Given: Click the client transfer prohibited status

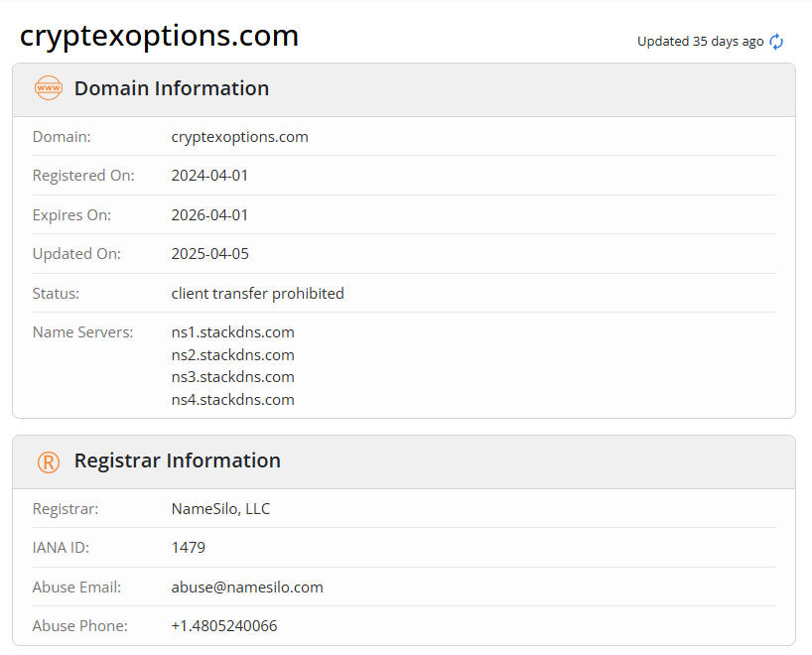Looking at the screenshot, I should [257, 294].
